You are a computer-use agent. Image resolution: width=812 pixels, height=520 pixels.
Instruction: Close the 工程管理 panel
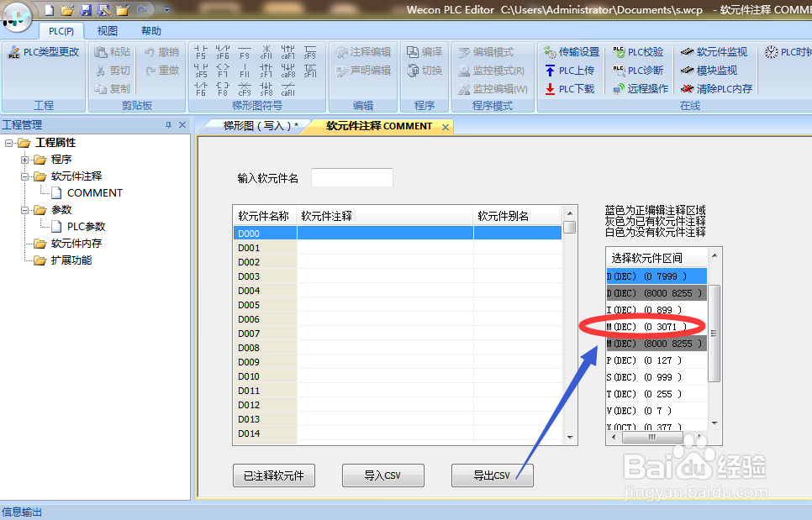[182, 124]
